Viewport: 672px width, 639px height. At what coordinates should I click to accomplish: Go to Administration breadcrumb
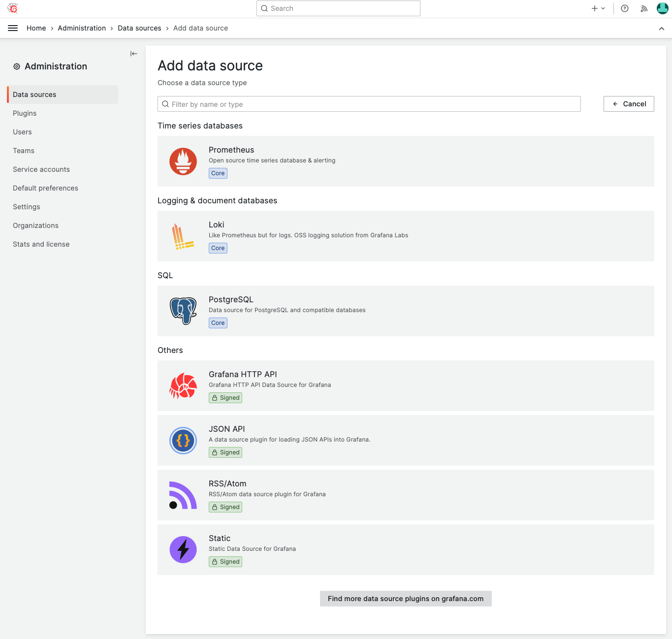pos(82,28)
